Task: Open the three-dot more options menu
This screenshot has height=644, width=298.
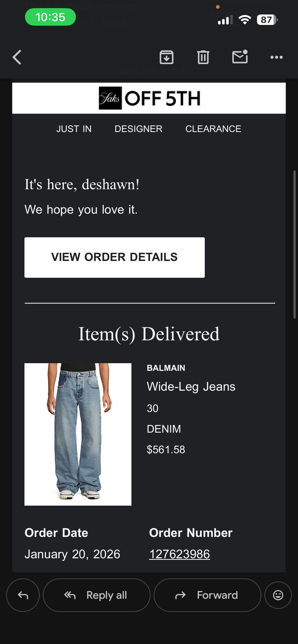Action: 277,57
